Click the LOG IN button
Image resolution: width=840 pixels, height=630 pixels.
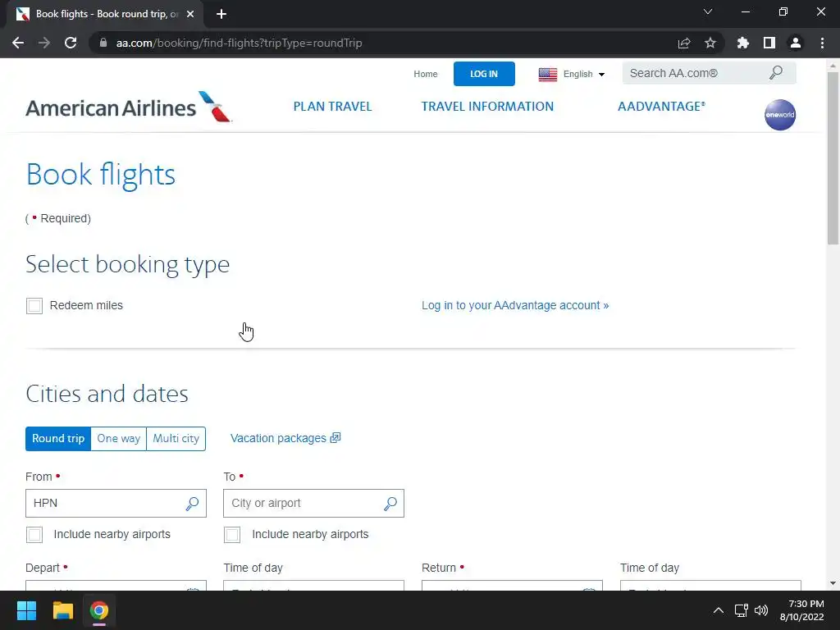pos(484,74)
